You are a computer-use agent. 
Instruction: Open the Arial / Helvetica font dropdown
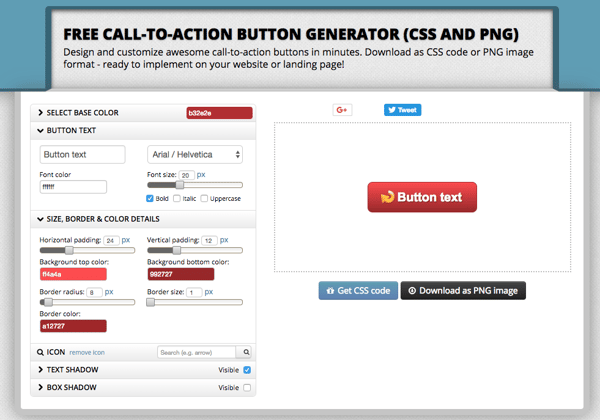point(195,155)
